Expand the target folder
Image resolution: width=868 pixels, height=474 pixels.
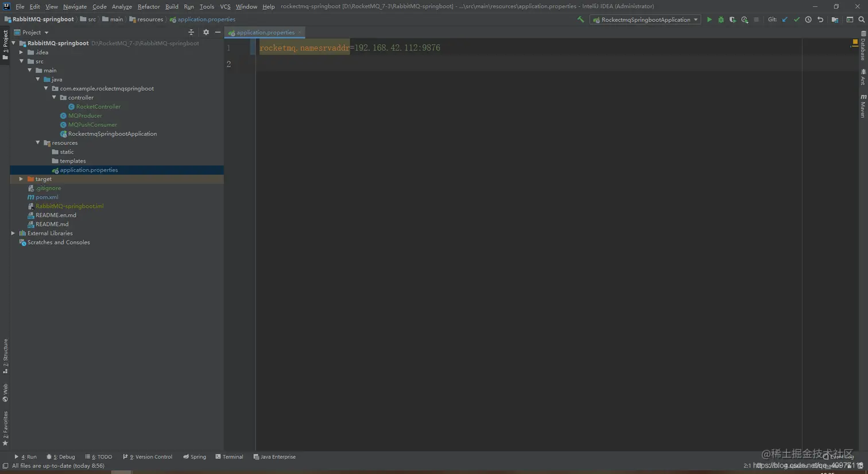pos(21,179)
